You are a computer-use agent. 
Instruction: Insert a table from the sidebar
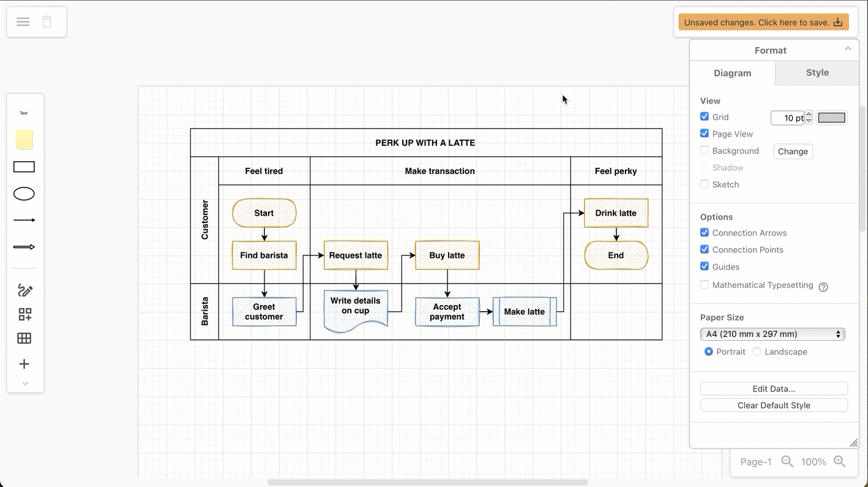(x=24, y=338)
